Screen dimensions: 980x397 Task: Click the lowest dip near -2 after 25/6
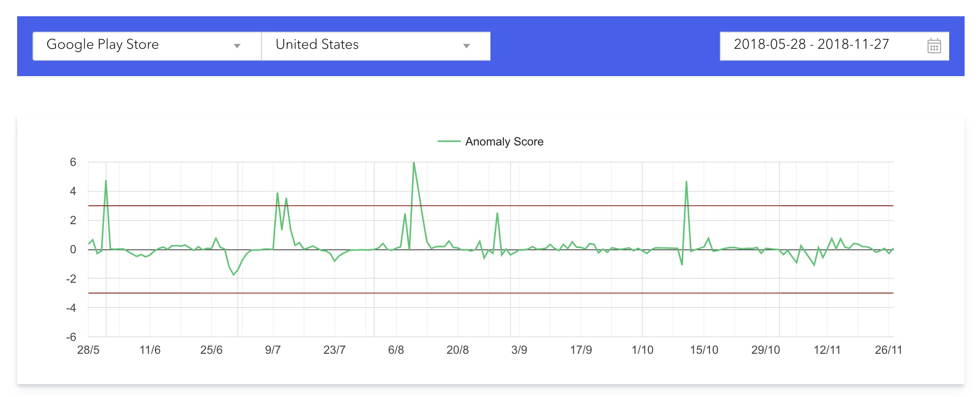234,274
